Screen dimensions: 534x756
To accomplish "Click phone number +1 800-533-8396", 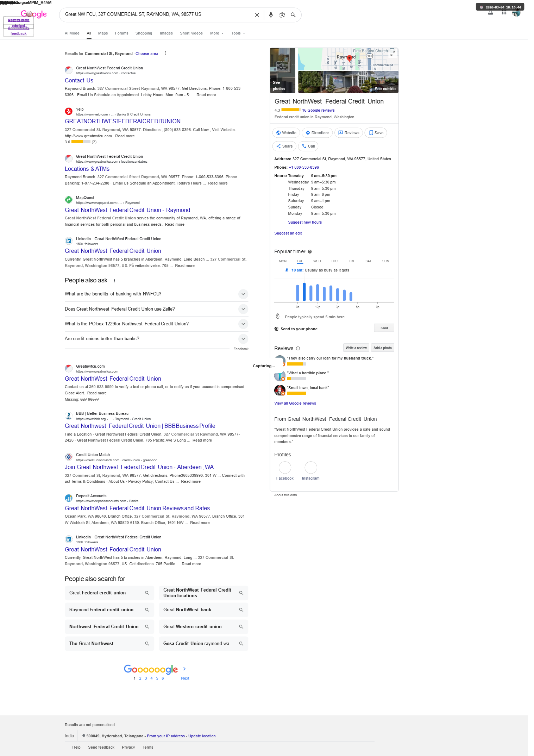I will [x=304, y=168].
